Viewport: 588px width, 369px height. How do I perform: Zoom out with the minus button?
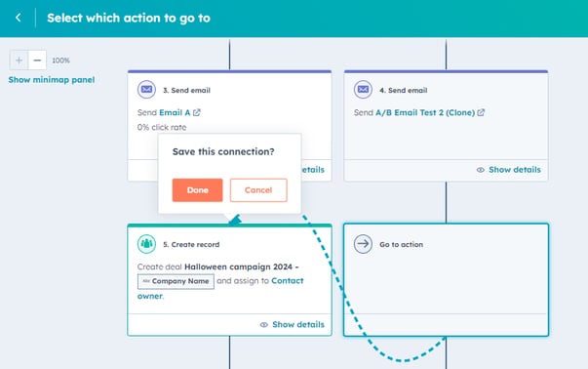click(37, 61)
